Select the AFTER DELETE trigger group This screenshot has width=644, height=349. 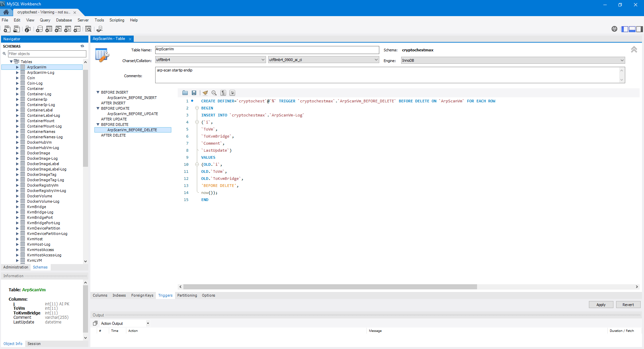point(114,135)
